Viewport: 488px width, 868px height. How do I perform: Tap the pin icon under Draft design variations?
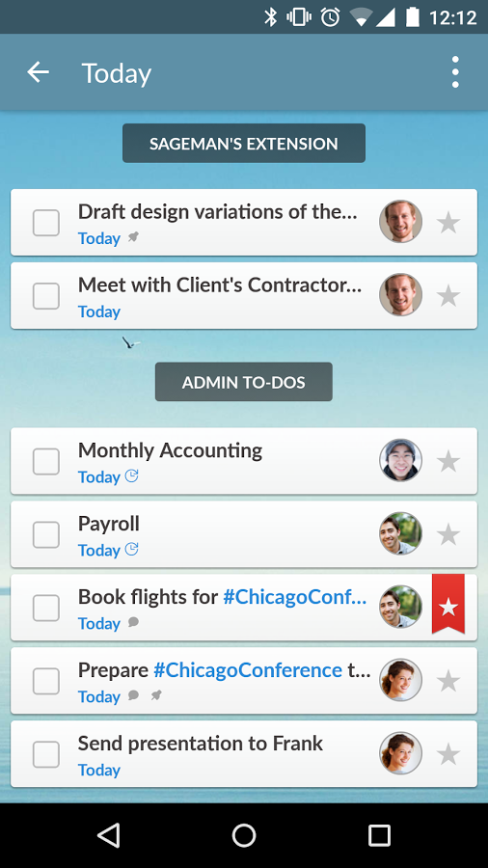(x=133, y=237)
